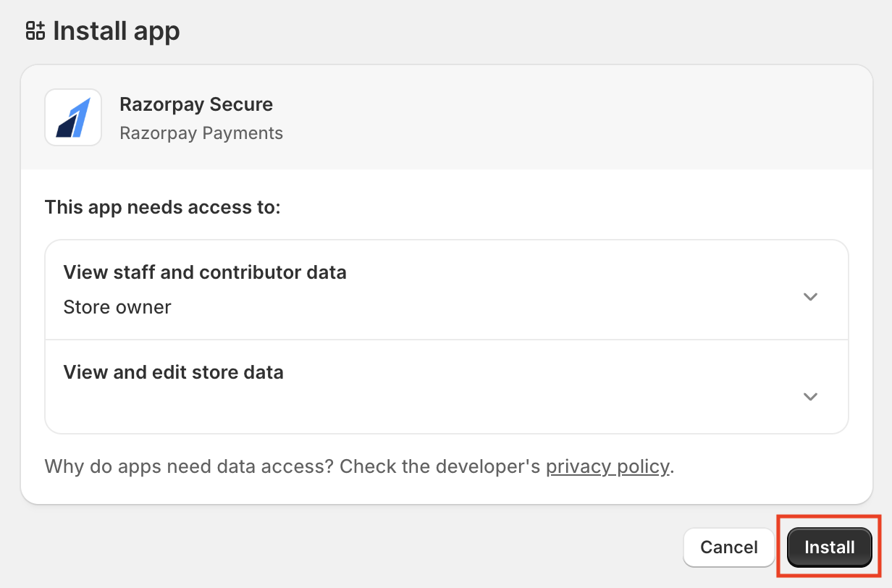Image resolution: width=892 pixels, height=588 pixels.
Task: Click the "Why do apps need data access?" text
Action: 189,466
